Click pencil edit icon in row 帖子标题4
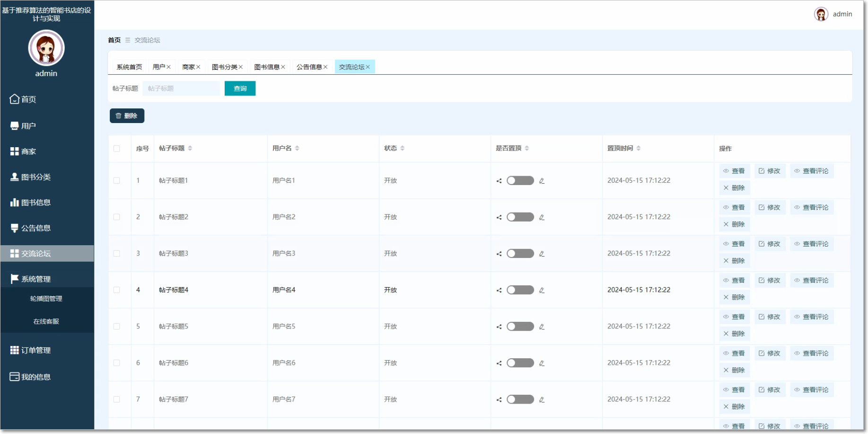868x434 pixels. [x=542, y=290]
